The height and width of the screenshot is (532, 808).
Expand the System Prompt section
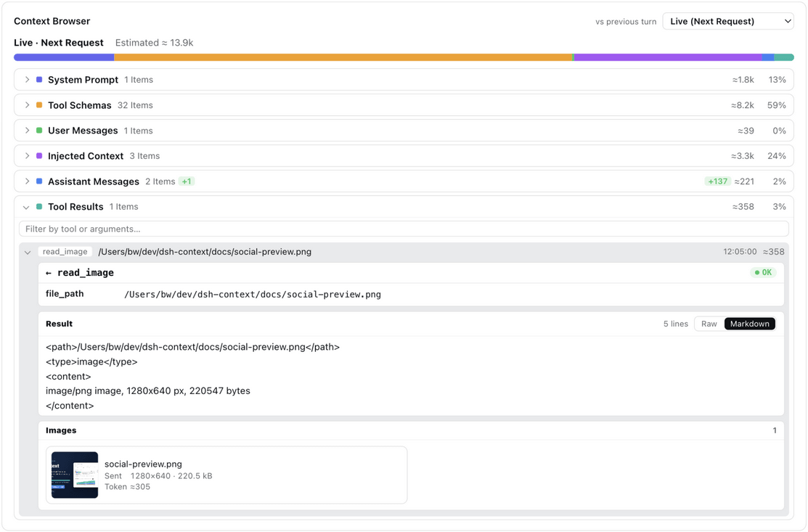pyautogui.click(x=28, y=80)
